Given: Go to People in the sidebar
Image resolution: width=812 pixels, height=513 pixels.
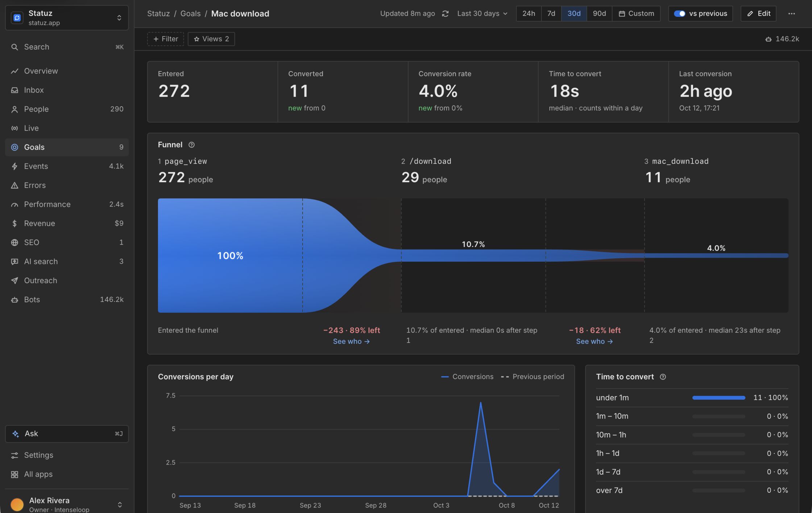Looking at the screenshot, I should pos(67,109).
